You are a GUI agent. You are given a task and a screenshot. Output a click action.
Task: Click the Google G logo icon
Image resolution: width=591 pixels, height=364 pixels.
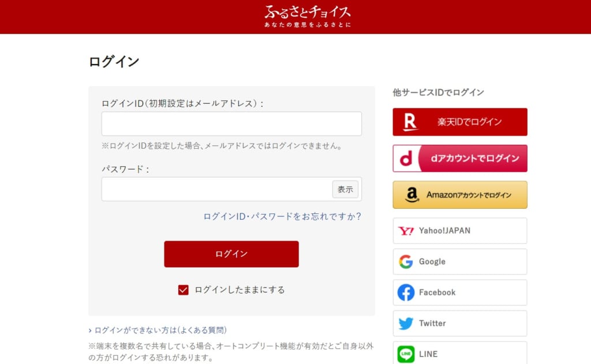pos(406,261)
